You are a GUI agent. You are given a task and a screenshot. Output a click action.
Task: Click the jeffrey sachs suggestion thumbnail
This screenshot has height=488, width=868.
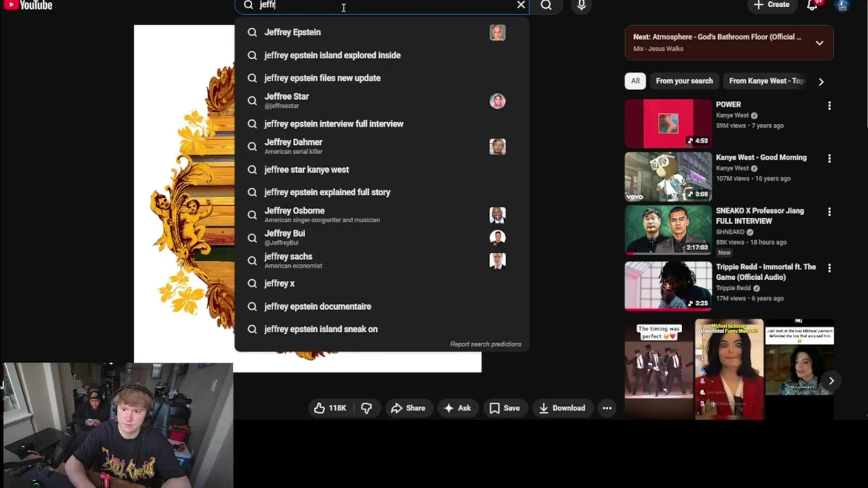(498, 260)
